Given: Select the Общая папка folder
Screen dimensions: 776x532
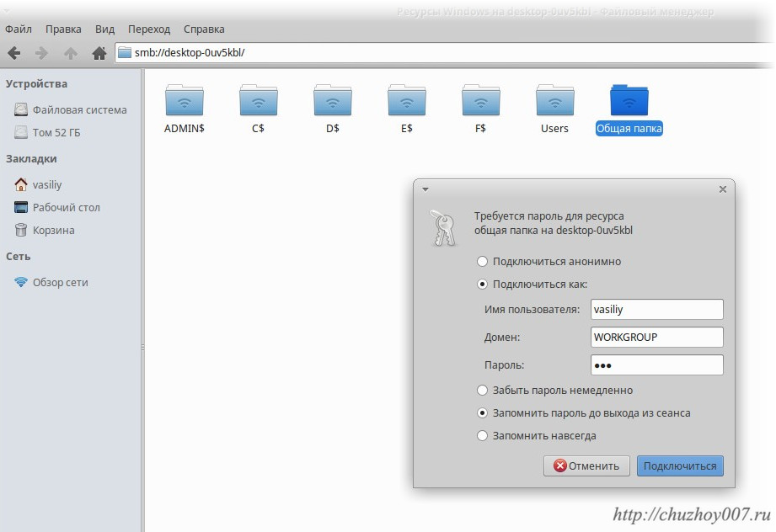Looking at the screenshot, I should click(x=629, y=101).
